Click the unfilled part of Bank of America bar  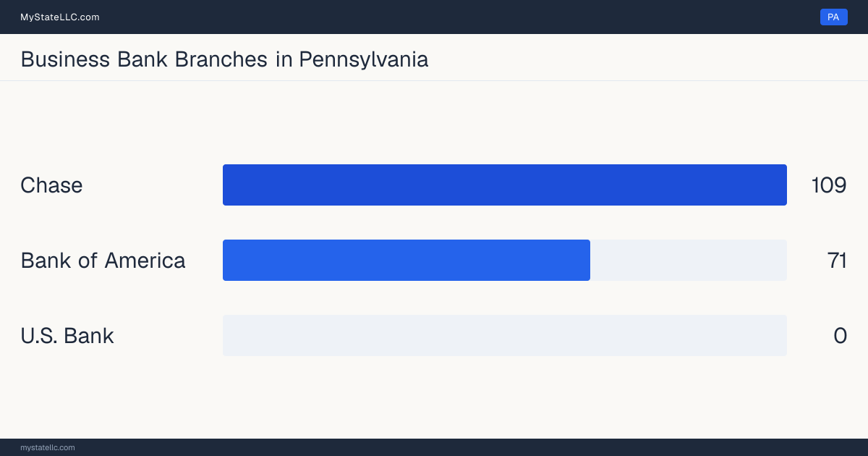(x=689, y=260)
